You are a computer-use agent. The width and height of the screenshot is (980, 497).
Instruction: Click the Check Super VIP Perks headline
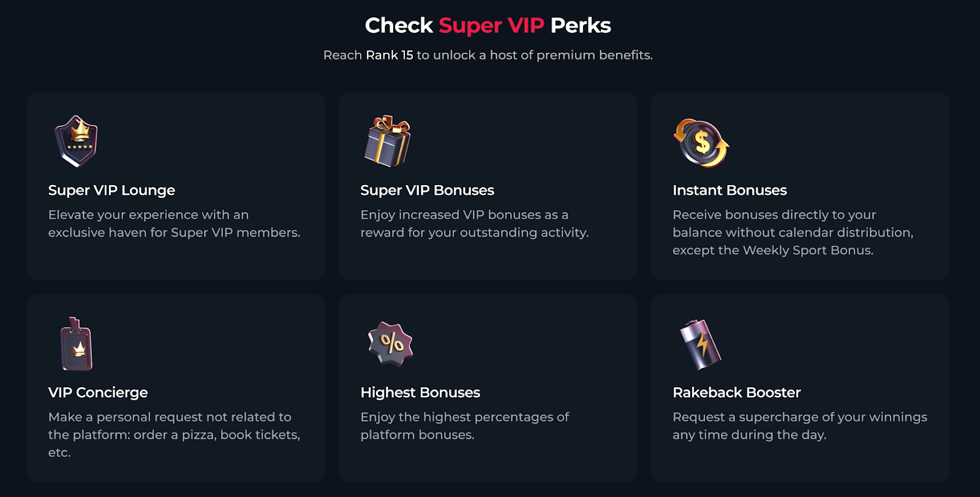point(488,26)
